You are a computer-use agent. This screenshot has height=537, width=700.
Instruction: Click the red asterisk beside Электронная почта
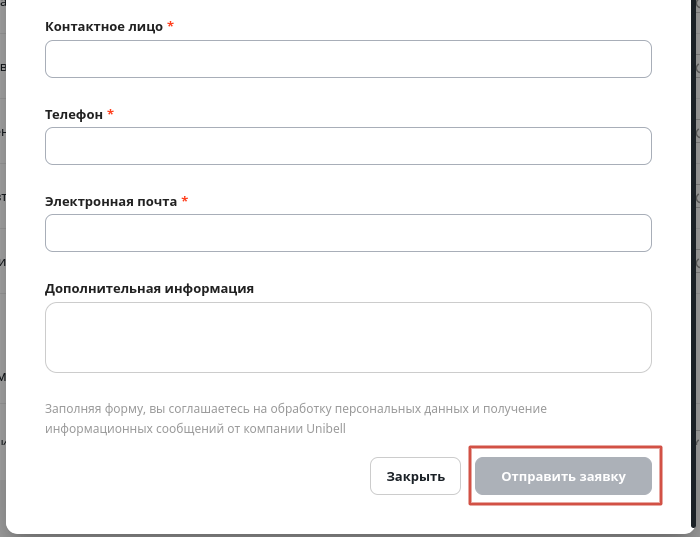[x=185, y=200]
